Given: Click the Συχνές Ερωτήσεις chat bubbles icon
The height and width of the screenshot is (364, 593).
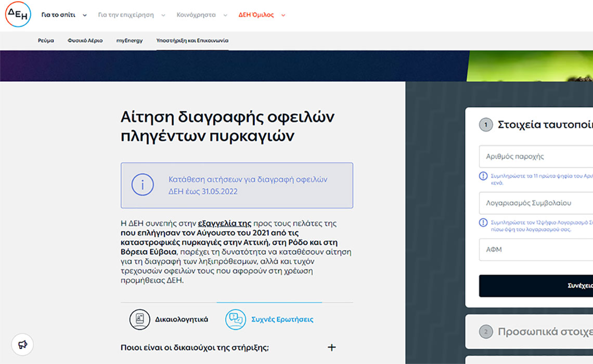Looking at the screenshot, I should pyautogui.click(x=235, y=319).
